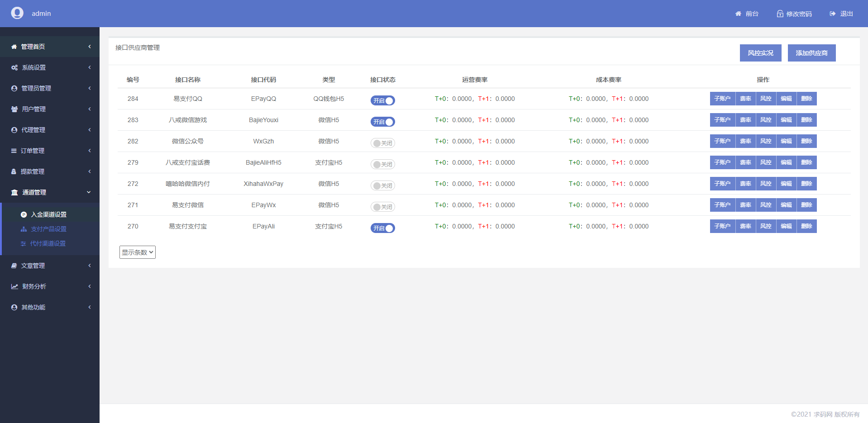This screenshot has height=423, width=868.
Task: Click the sliders icon of 代付渠道设置
Action: pos(24,243)
